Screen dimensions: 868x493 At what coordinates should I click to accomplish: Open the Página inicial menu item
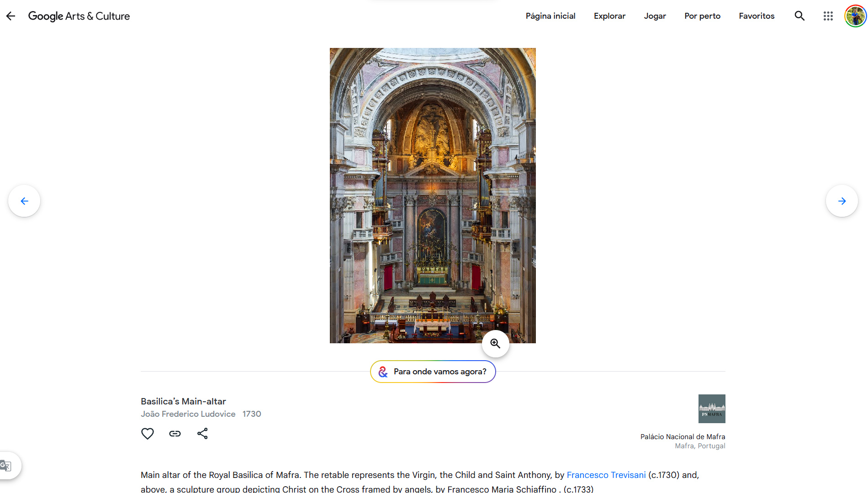[550, 16]
